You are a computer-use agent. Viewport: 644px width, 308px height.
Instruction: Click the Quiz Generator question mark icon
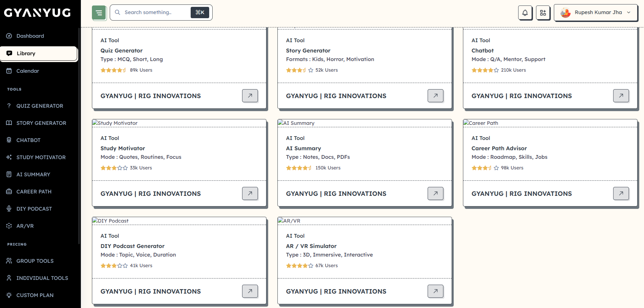coord(9,106)
